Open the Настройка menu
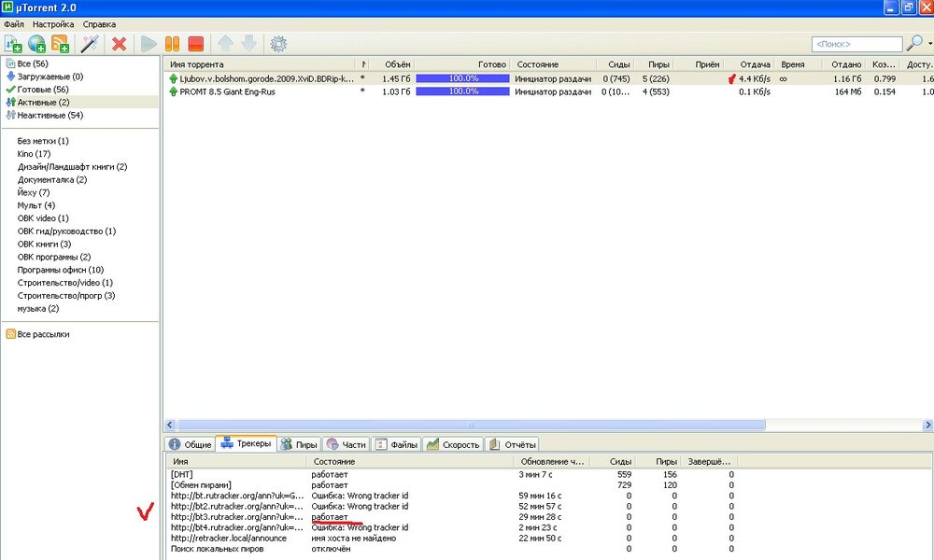This screenshot has width=934, height=560. click(52, 23)
